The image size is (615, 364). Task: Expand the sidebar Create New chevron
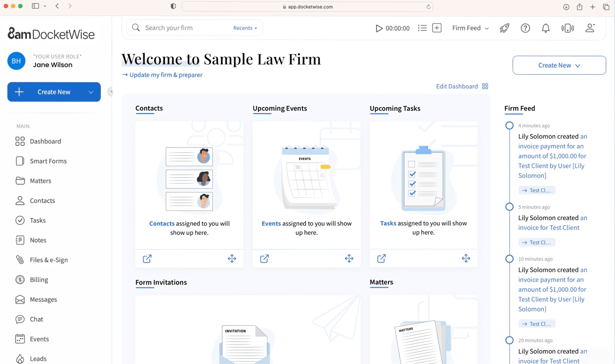[x=91, y=92]
